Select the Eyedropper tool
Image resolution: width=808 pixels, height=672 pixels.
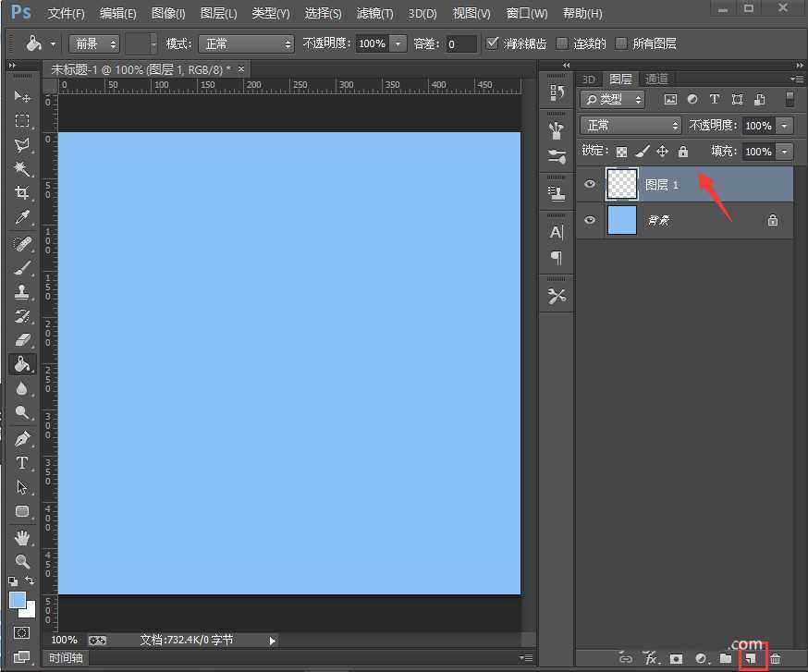23,218
